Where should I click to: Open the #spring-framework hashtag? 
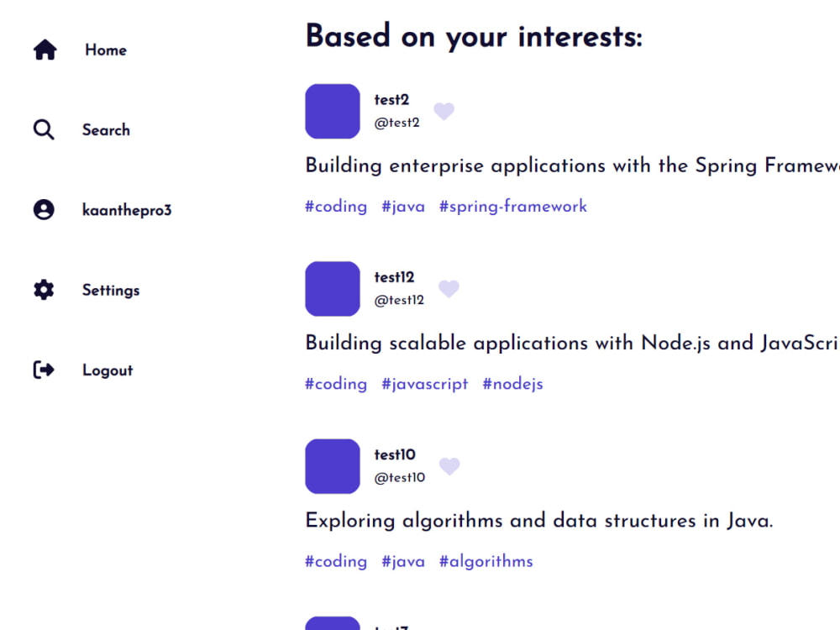pos(512,206)
